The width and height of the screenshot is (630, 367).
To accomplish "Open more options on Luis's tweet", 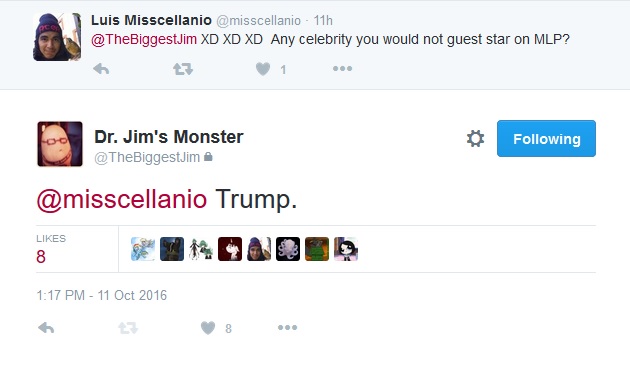I will pyautogui.click(x=342, y=69).
